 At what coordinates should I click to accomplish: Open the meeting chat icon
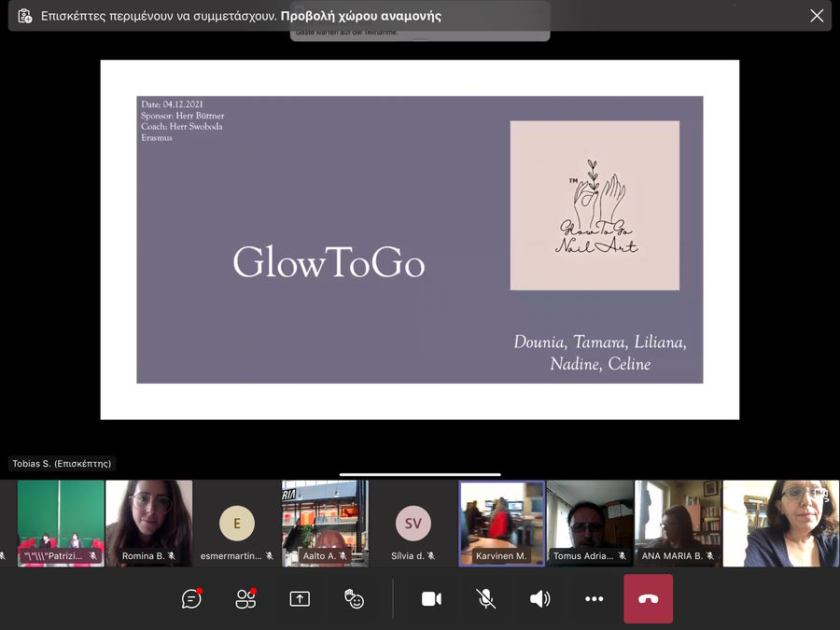pos(191,599)
